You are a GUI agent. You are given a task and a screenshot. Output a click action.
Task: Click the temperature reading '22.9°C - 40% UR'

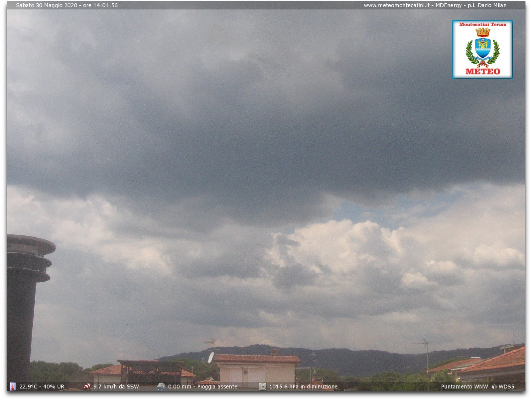[x=42, y=387]
